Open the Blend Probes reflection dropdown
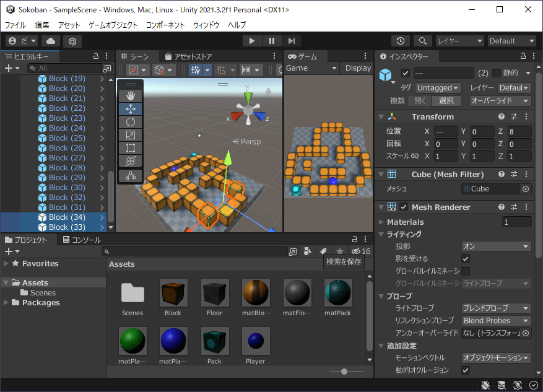Image resolution: width=543 pixels, height=392 pixels. (496, 321)
